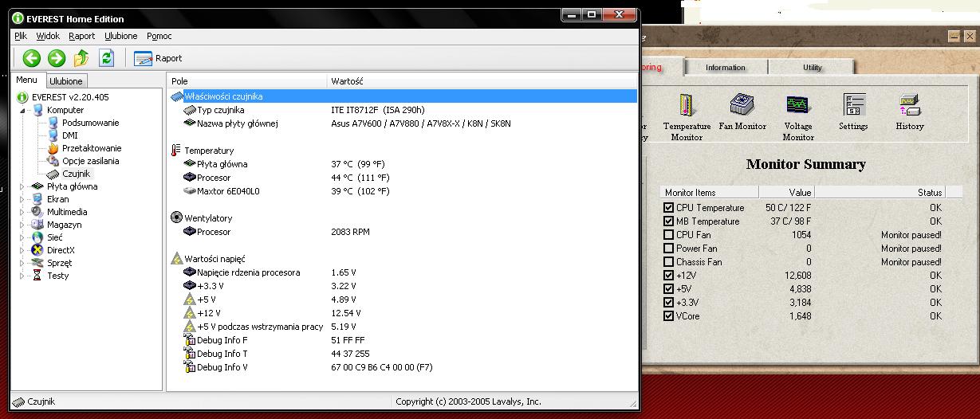
Task: Enable the Power Fan monitor checkbox
Action: 669,249
